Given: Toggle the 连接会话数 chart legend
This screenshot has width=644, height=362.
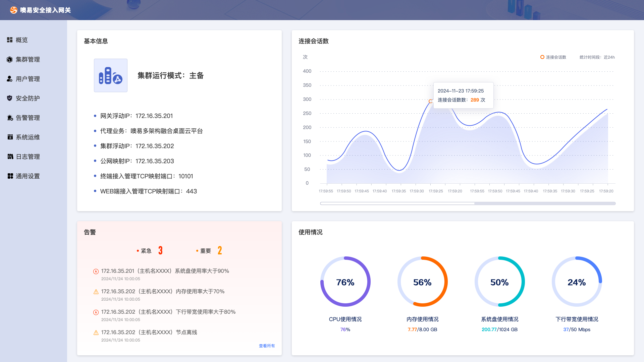Looking at the screenshot, I should pos(553,57).
